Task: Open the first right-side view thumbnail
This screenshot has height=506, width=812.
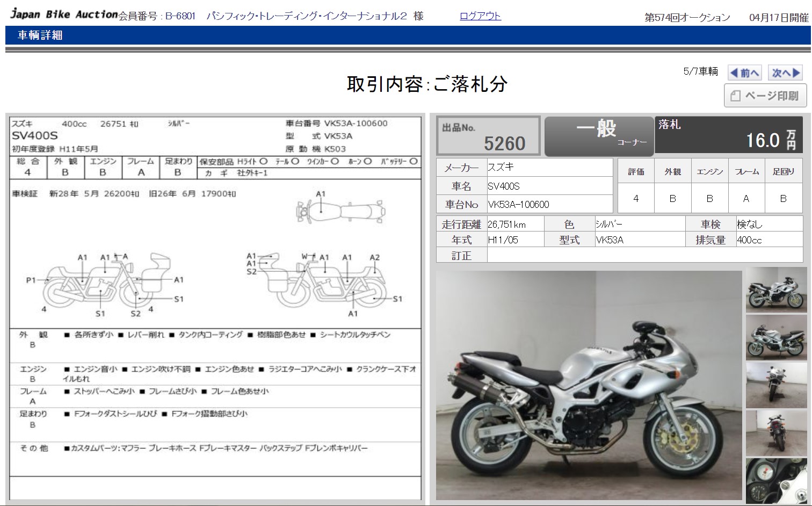Action: (x=776, y=290)
